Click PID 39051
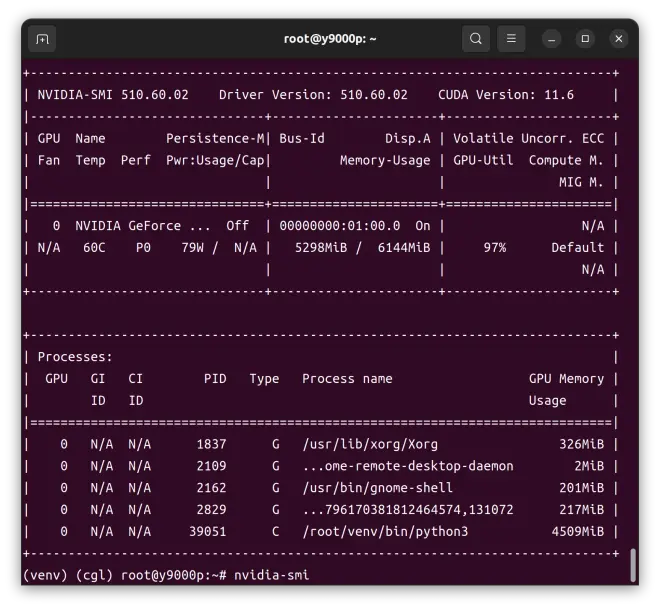The image size is (660, 609). 208,532
